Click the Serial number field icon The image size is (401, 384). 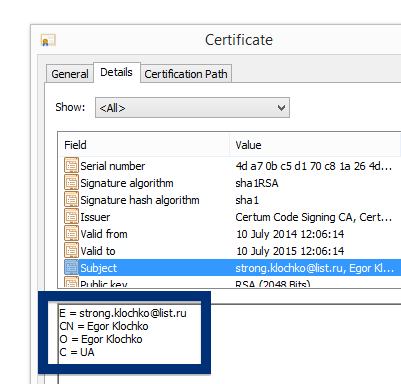(x=71, y=166)
